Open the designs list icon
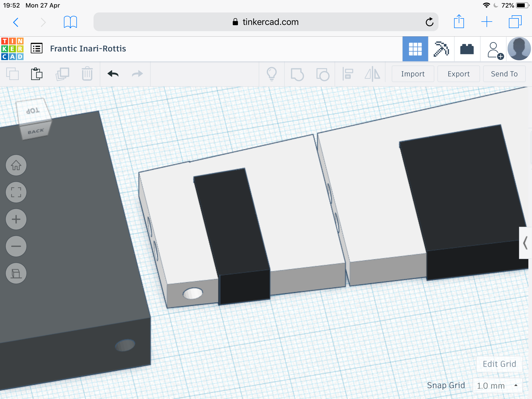Viewport: 532px width, 399px height. [37, 48]
